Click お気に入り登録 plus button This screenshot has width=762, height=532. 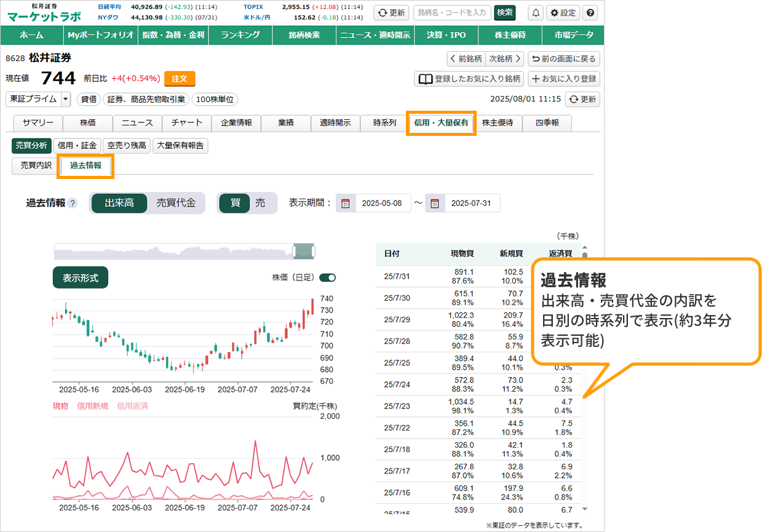pyautogui.click(x=564, y=79)
